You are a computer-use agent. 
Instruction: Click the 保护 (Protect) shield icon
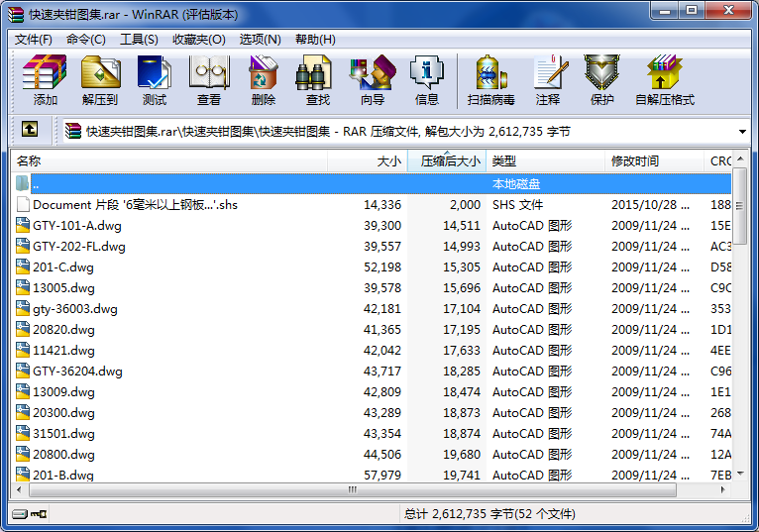click(601, 73)
